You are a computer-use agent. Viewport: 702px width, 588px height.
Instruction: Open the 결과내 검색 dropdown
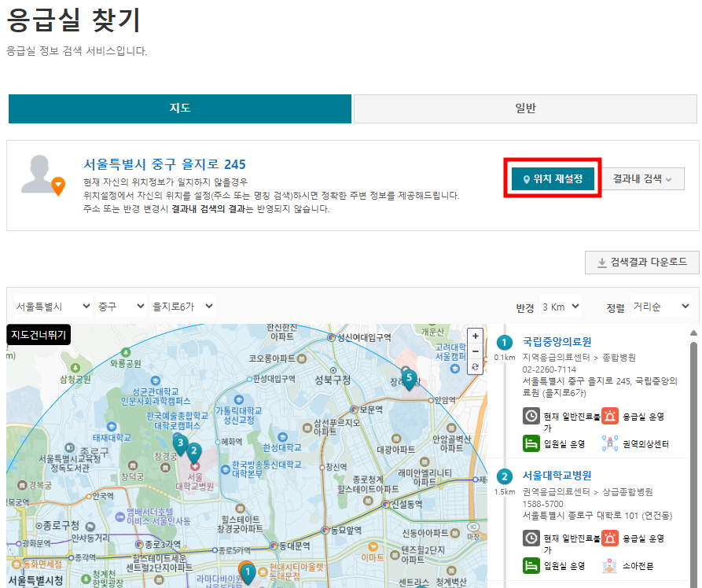(x=642, y=178)
